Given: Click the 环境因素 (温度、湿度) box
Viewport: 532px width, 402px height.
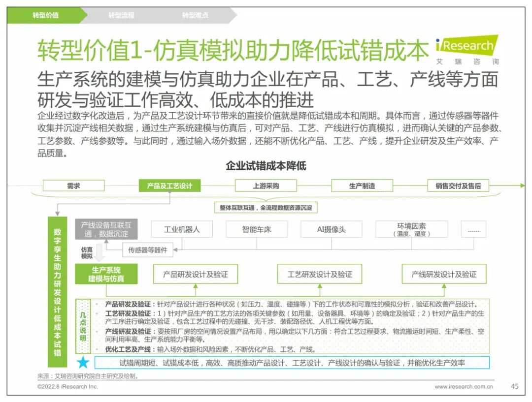Looking at the screenshot, I should point(411,229).
